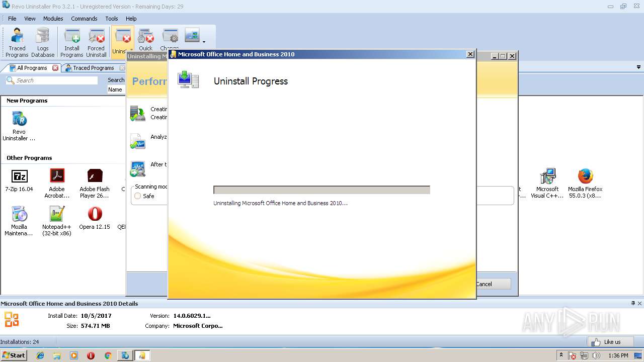Select the Revo Uninstaller program icon
The height and width of the screenshot is (362, 644).
pyautogui.click(x=19, y=126)
